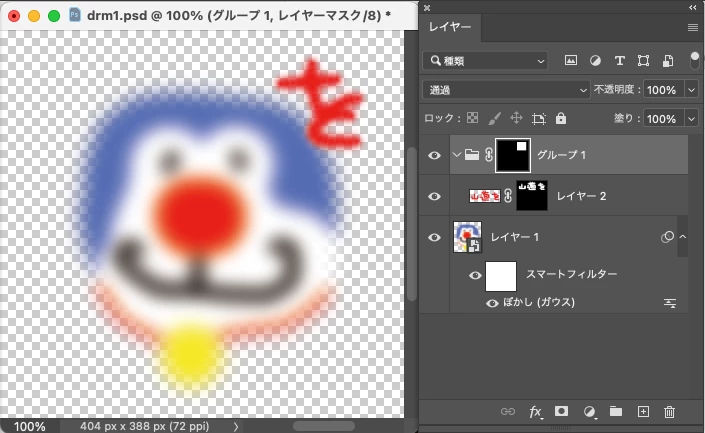Click the mask link icon on グループ 1

tap(489, 155)
